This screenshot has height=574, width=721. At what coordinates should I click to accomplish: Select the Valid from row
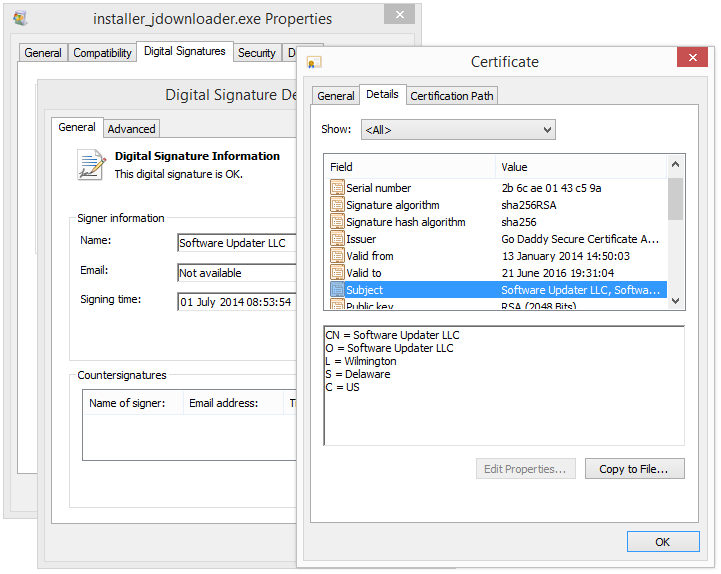[496, 256]
